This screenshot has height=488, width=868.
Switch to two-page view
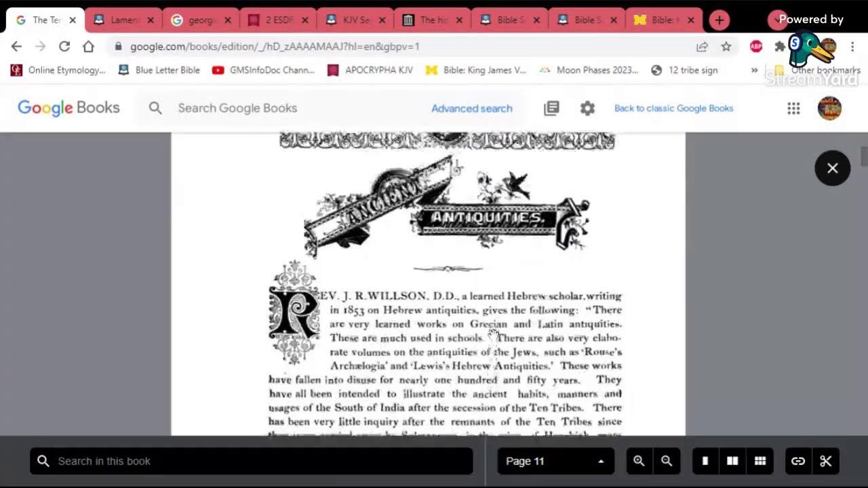[732, 461]
